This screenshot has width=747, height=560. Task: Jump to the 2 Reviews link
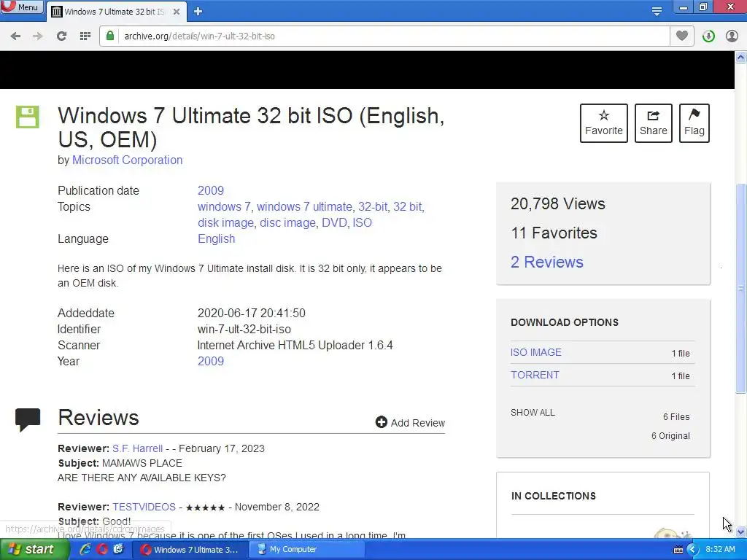tap(547, 262)
